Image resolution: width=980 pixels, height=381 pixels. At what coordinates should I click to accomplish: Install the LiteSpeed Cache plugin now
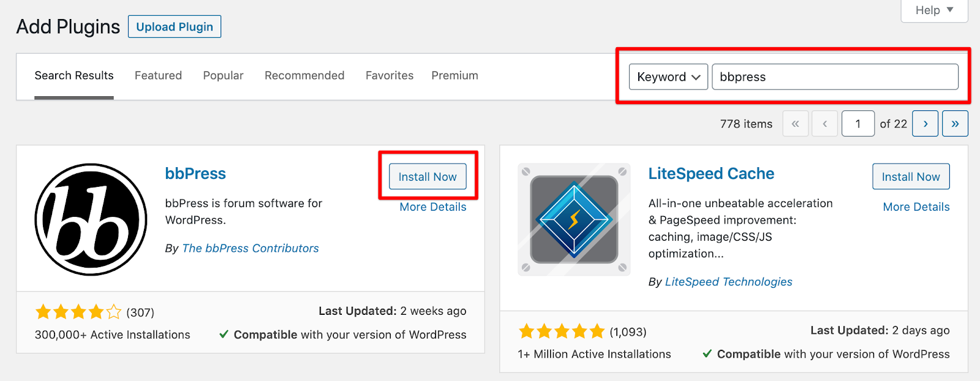(x=911, y=176)
